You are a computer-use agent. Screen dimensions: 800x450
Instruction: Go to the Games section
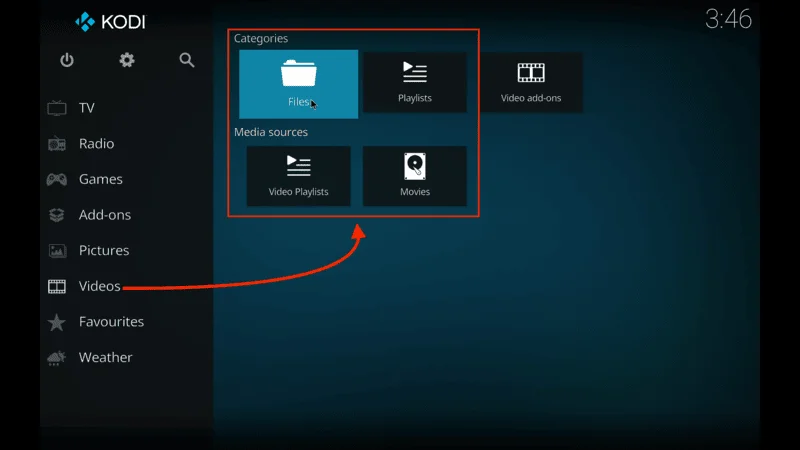(x=101, y=180)
